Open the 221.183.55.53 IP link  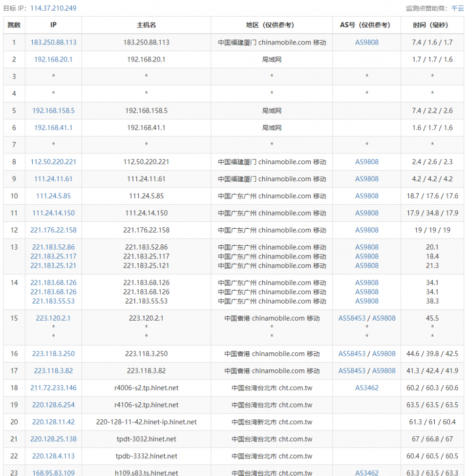(x=53, y=302)
